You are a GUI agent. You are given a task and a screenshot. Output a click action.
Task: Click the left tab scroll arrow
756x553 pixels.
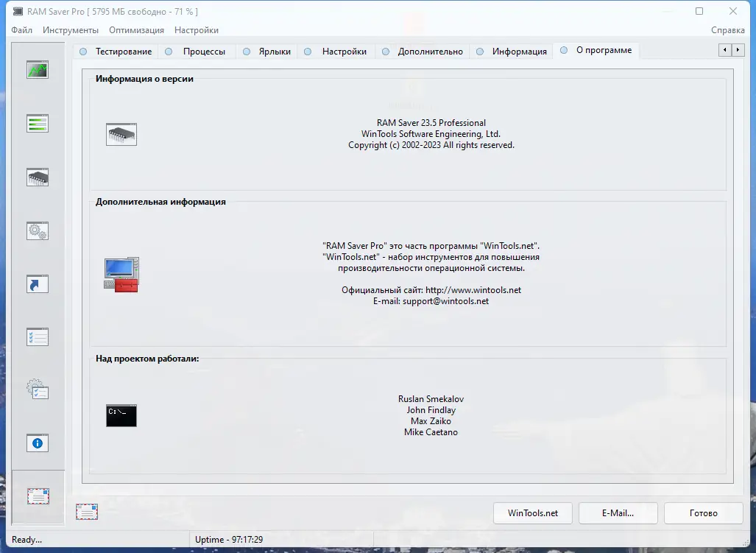tap(724, 49)
